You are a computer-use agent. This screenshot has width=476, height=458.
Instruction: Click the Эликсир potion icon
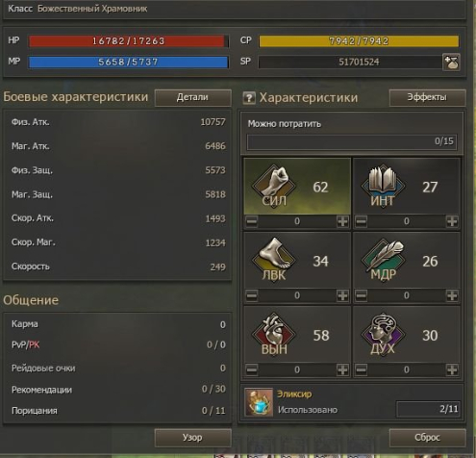[259, 402]
